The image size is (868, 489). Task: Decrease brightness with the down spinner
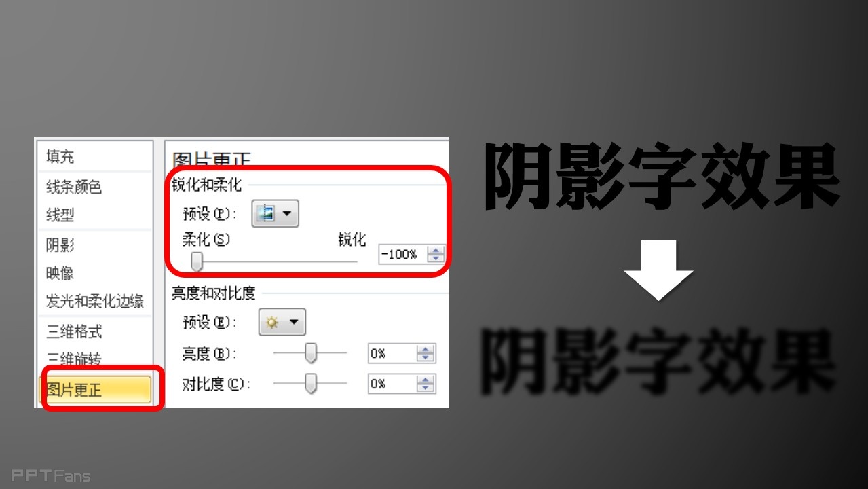pos(426,358)
